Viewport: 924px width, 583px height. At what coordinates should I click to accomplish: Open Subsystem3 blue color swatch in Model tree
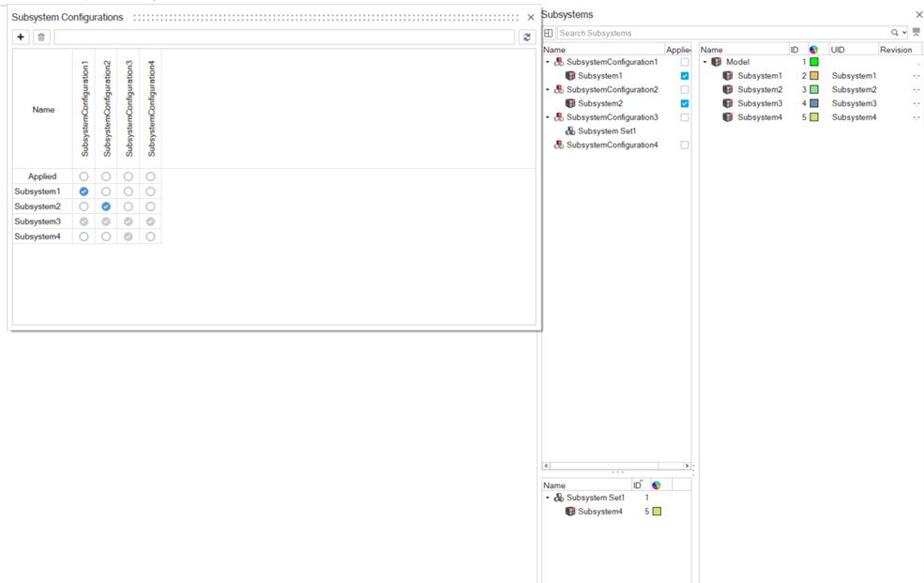coord(814,103)
